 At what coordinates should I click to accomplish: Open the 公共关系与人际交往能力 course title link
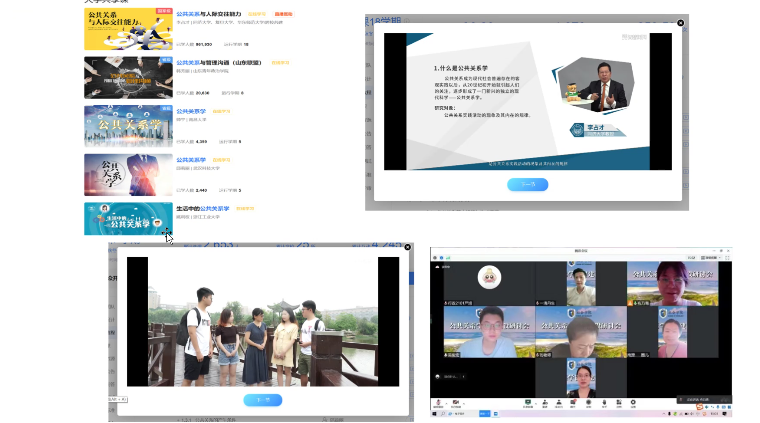pyautogui.click(x=208, y=14)
